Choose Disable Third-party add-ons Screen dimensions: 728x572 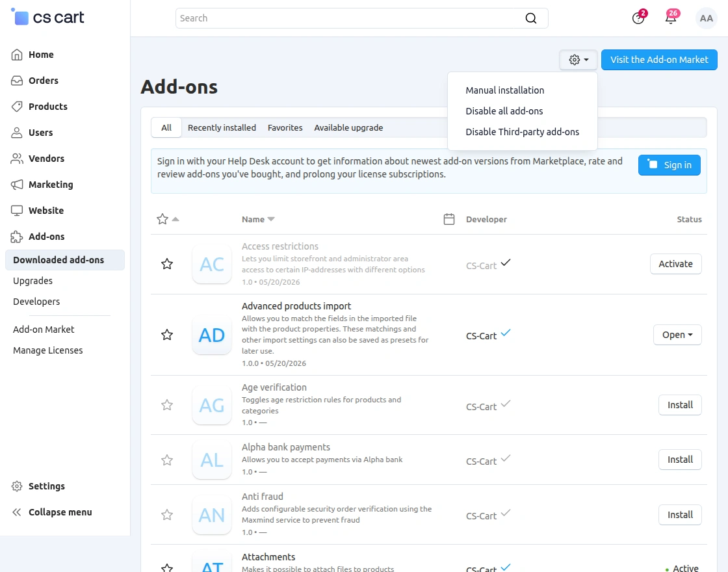[x=523, y=132]
